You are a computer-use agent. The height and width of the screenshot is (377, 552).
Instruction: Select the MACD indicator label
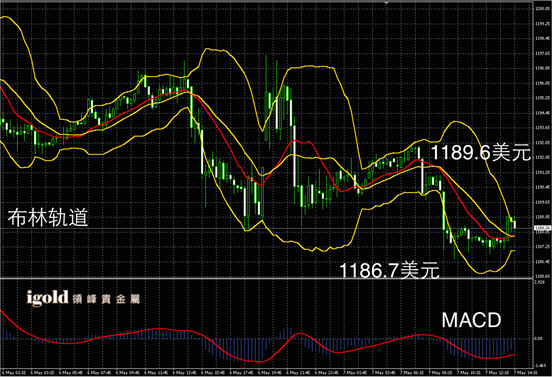[x=471, y=320]
